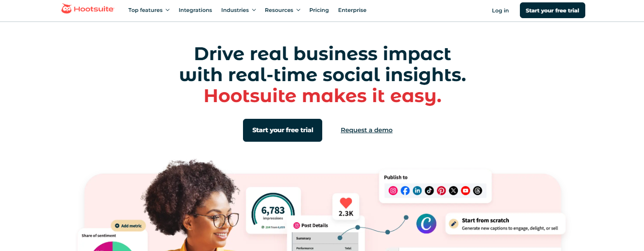Image resolution: width=644 pixels, height=251 pixels.
Task: Follow the Request a demo link
Action: (x=367, y=130)
